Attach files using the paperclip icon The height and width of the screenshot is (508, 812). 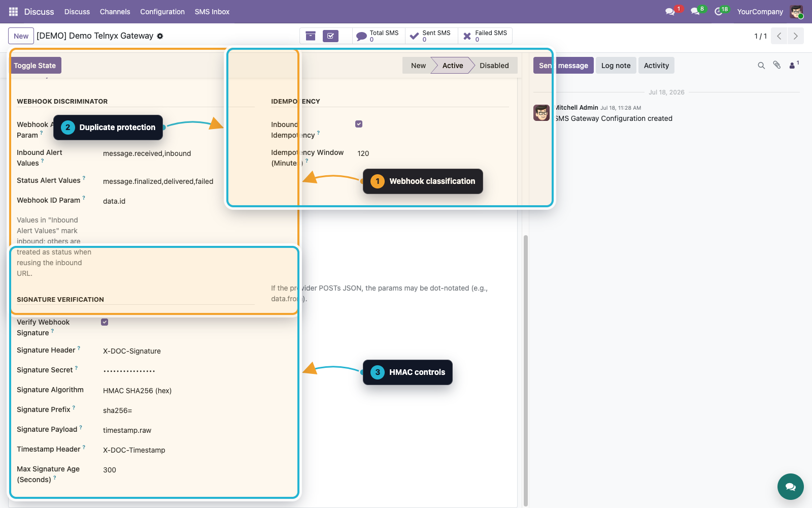[x=777, y=65]
